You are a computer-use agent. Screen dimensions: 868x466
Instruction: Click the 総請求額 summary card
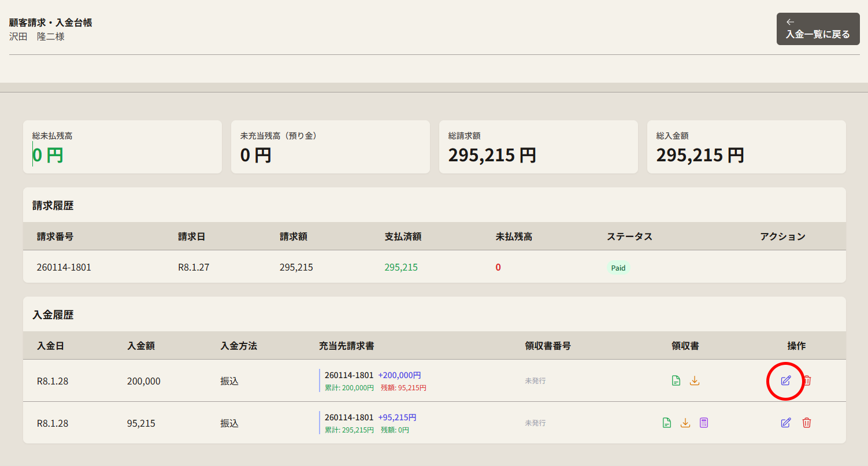pos(539,147)
